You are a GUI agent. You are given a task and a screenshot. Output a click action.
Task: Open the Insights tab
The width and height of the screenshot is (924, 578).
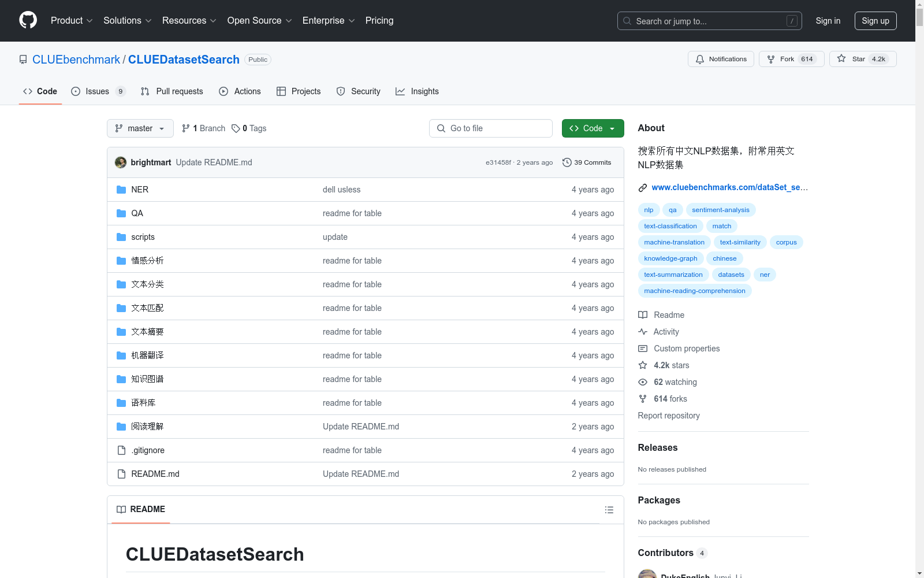[417, 91]
